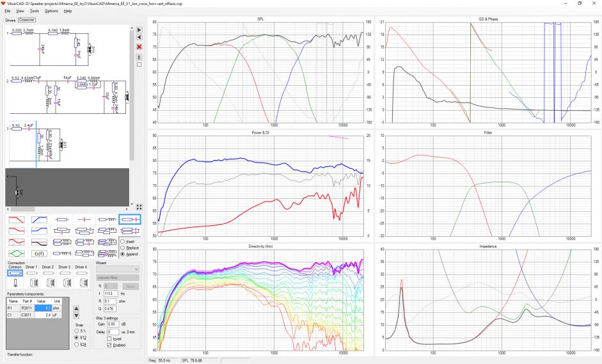
Task: Click the value step-up arrow button
Action: [x=76, y=308]
